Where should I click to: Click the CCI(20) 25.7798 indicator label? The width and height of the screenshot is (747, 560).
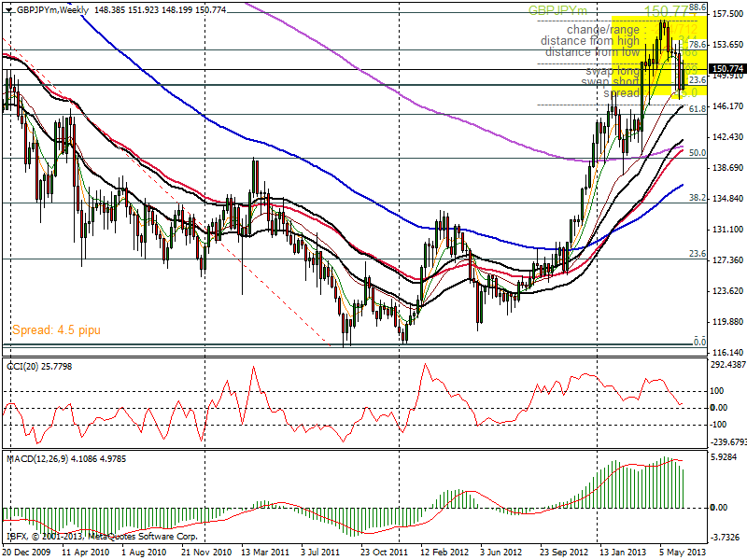click(39, 367)
